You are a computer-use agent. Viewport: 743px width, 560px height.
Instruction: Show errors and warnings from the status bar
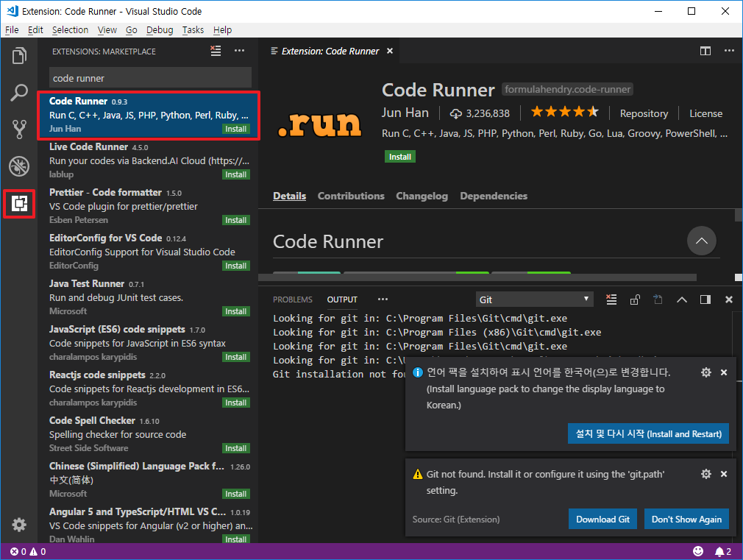28,551
